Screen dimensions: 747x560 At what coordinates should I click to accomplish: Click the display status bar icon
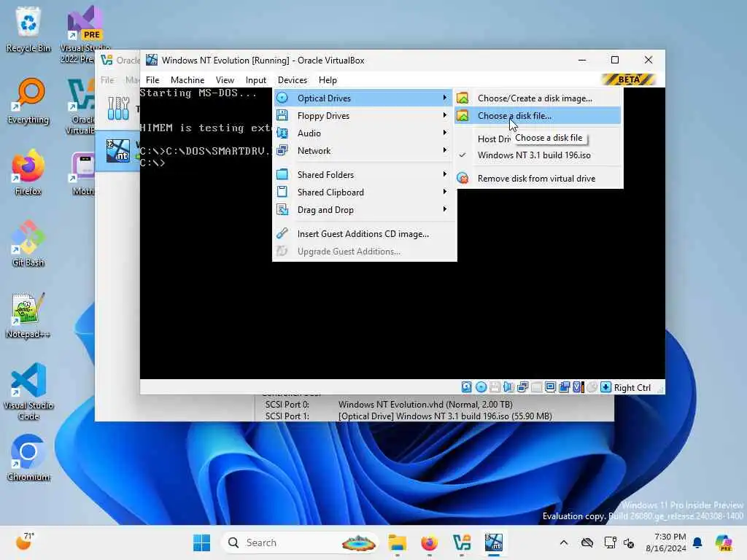click(x=550, y=387)
